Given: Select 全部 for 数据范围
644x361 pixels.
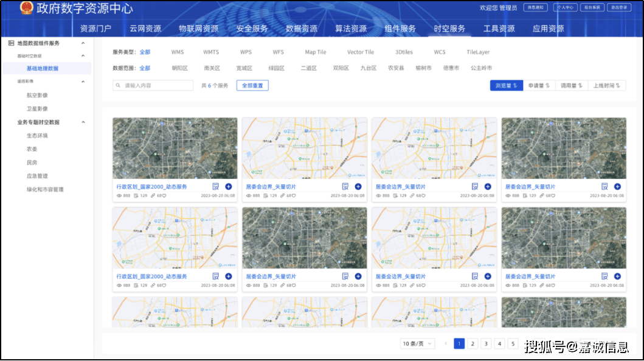Looking at the screenshot, I should [x=145, y=68].
